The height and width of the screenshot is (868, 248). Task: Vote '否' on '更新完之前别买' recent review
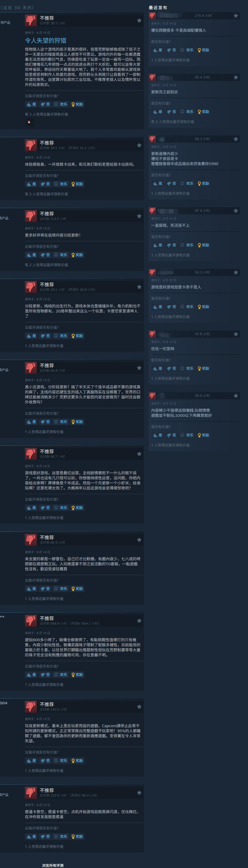coord(172,111)
